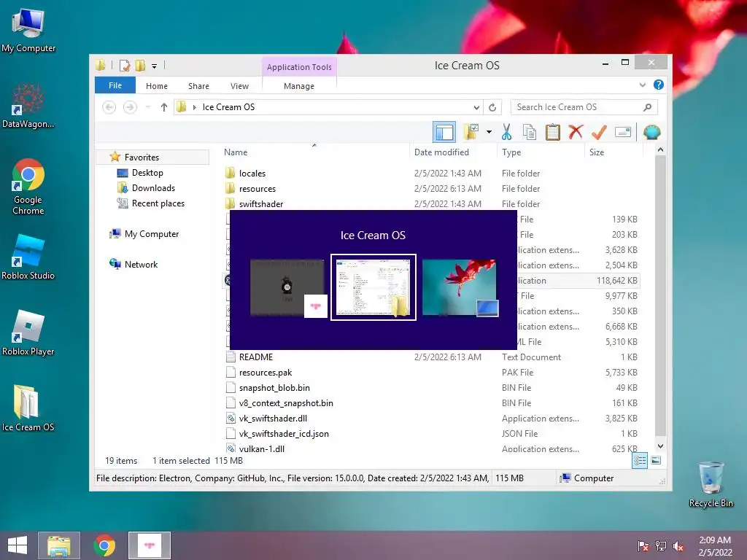Click the File Explorer taskbar icon
Viewport: 747px width, 560px height.
tap(58, 545)
